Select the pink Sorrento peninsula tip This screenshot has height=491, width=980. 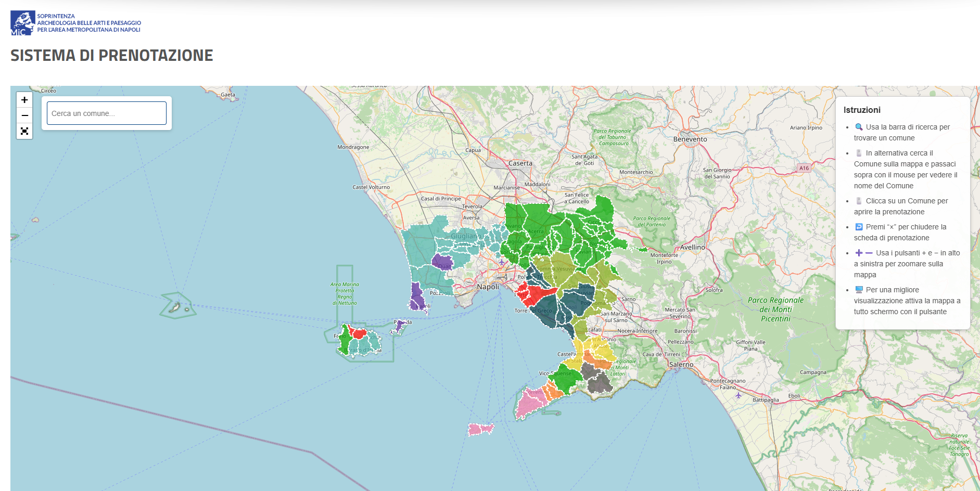point(530,403)
